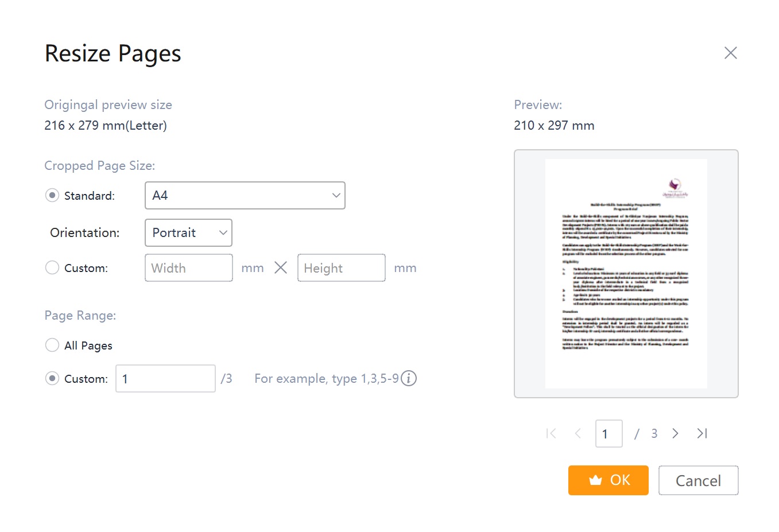Click the custom Height input field
Screen dimensions: 779x532
tap(341, 268)
